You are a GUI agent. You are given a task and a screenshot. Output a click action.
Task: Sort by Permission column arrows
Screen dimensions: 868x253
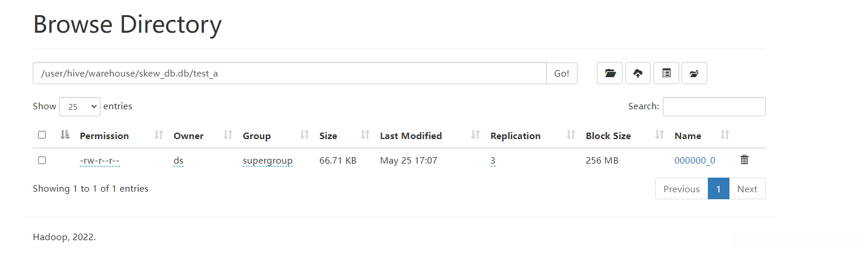tap(158, 136)
